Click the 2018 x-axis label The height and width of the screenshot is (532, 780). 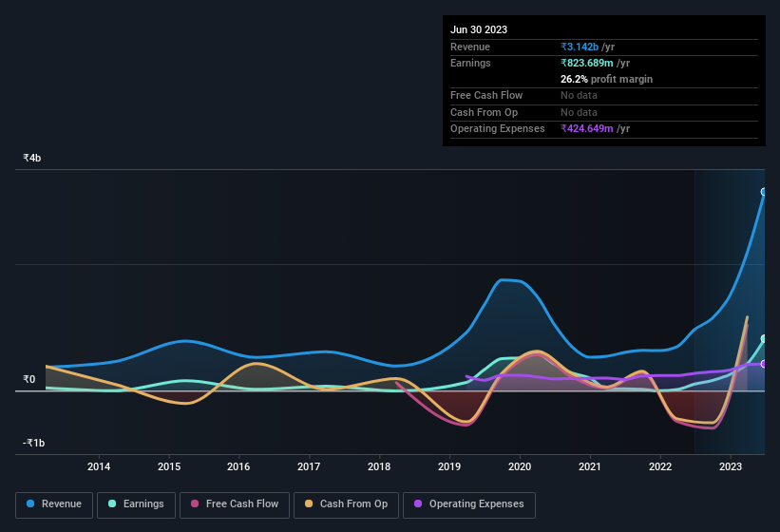[379, 466]
